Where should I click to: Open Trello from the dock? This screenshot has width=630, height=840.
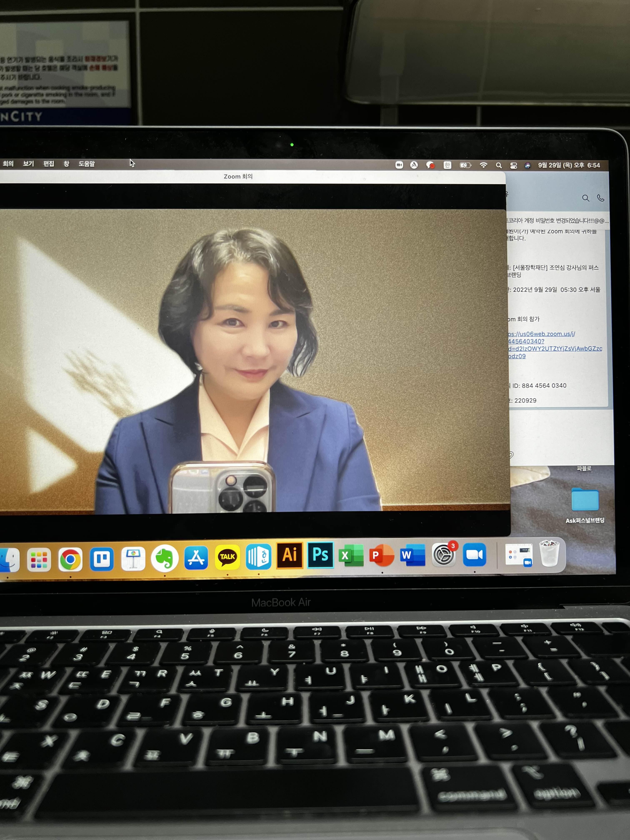(101, 559)
